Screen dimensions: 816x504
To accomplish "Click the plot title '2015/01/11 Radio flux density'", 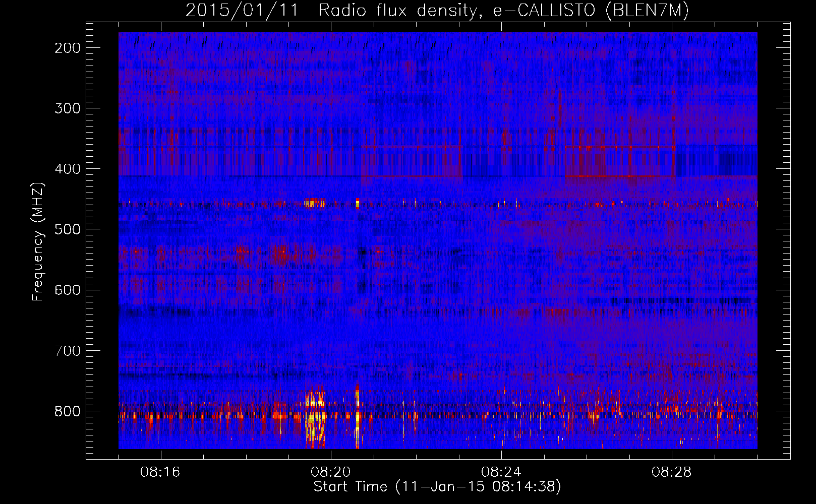I will (x=331, y=10).
